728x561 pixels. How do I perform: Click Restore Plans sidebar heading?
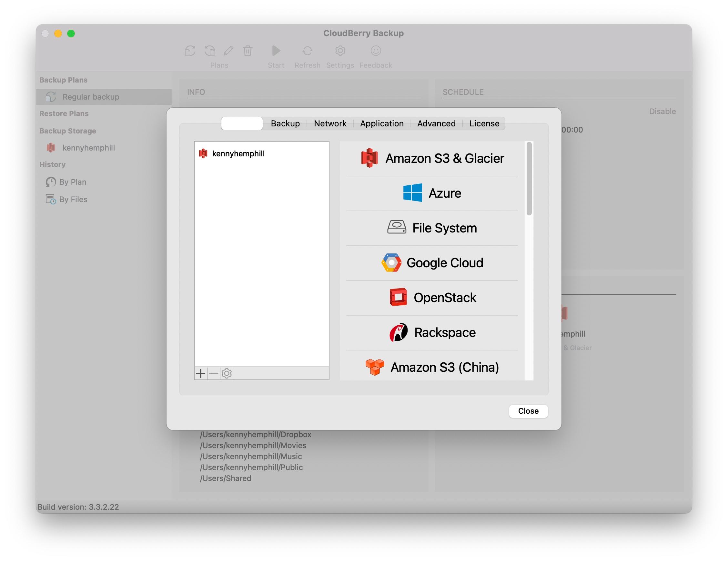(64, 113)
